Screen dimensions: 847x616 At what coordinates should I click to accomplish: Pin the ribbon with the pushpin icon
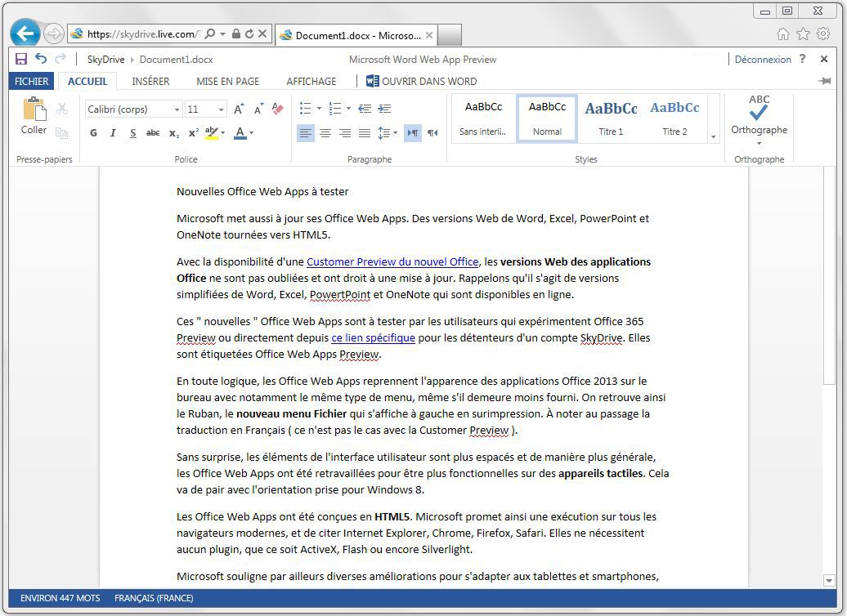[x=824, y=81]
